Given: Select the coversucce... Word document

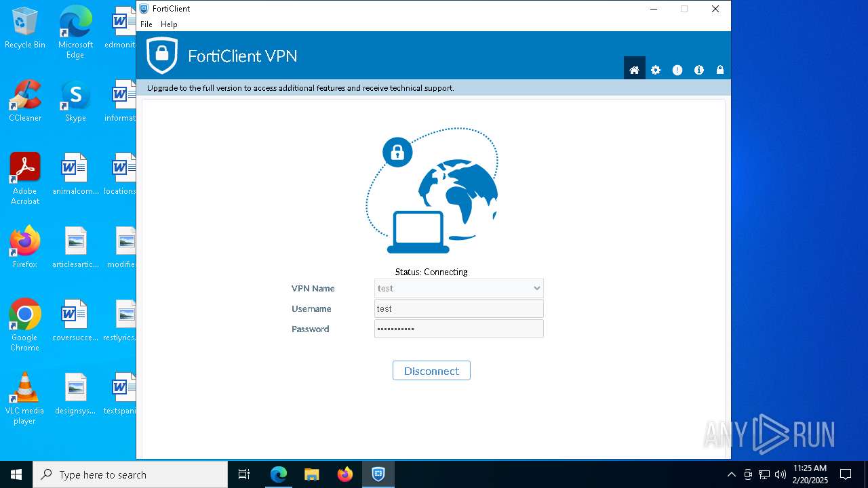Looking at the screenshot, I should pos(75,321).
